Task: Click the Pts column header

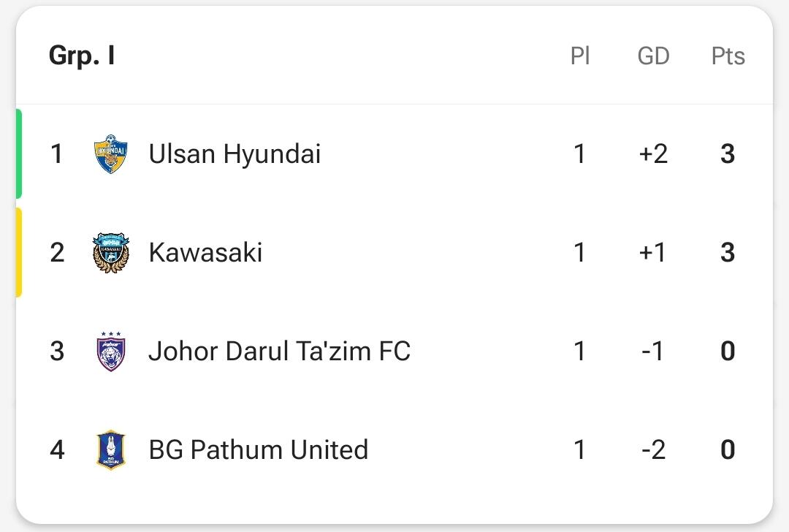Action: click(728, 56)
